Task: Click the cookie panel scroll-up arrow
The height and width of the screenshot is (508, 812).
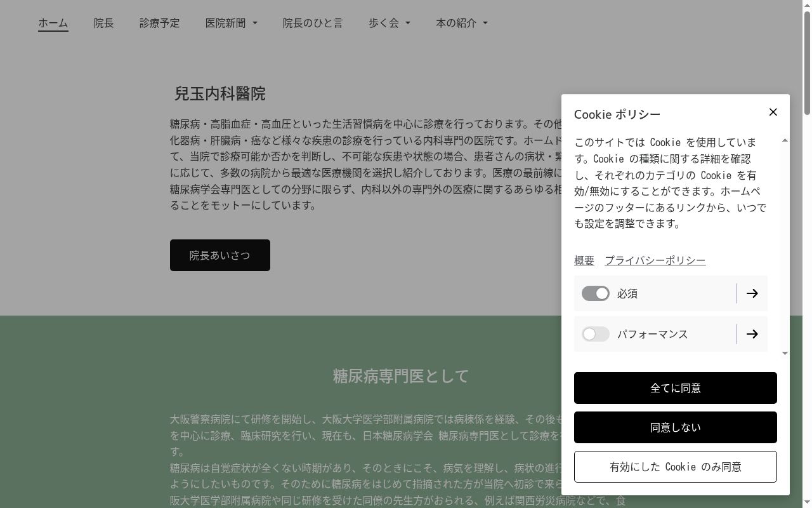Action: (x=785, y=140)
